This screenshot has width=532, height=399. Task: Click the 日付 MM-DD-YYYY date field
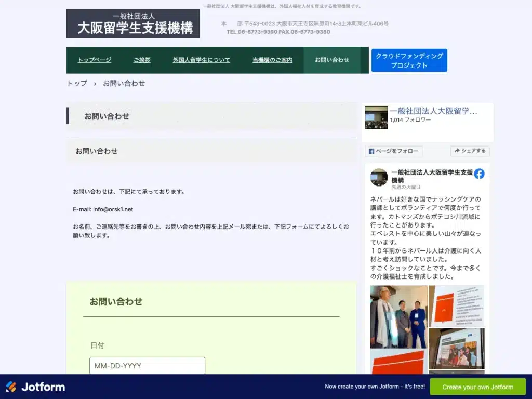147,365
